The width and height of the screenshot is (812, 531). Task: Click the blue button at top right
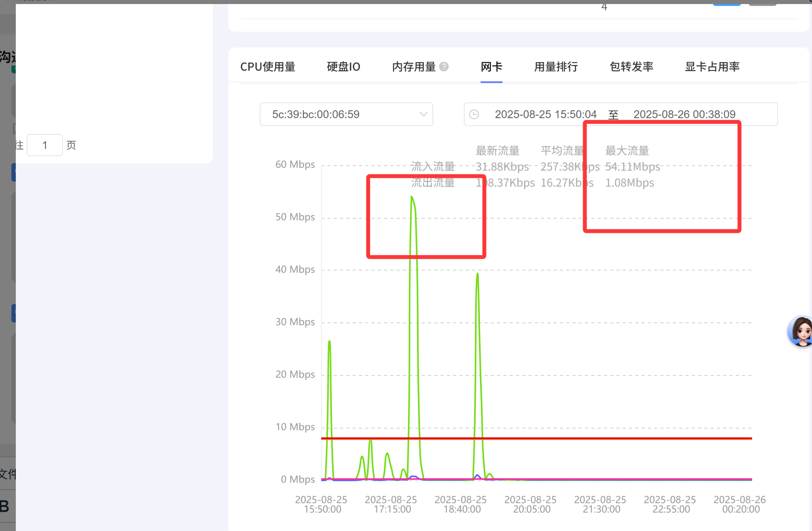pos(727,4)
